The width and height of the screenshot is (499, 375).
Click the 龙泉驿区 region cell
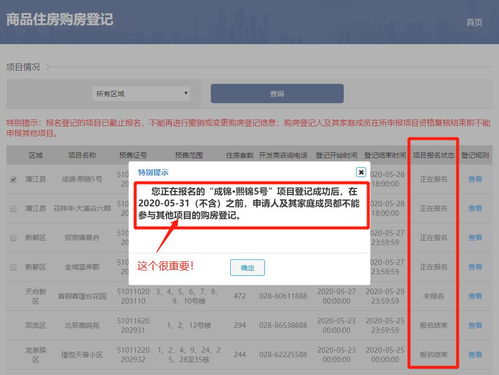point(35,355)
